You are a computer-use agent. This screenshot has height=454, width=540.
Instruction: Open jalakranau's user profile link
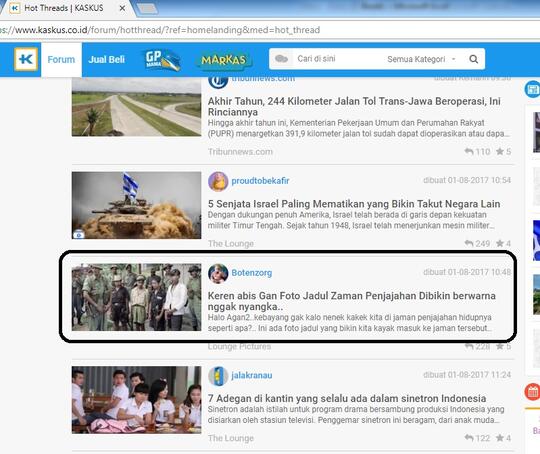click(252, 375)
